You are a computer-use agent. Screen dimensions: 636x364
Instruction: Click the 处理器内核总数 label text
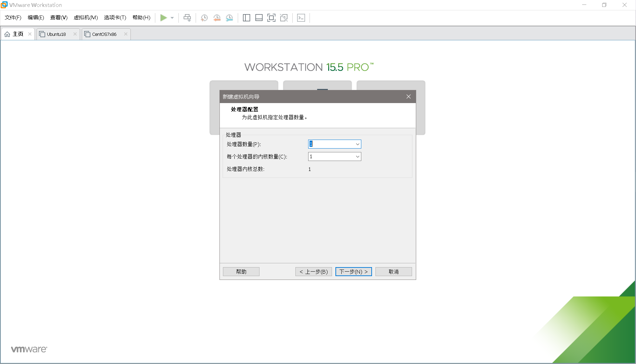tap(246, 169)
